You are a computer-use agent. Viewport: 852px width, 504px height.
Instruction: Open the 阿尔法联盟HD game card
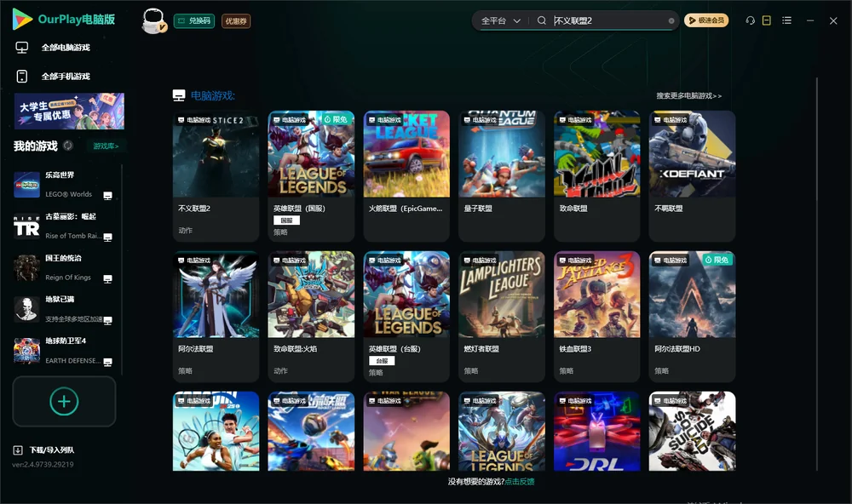tap(692, 317)
